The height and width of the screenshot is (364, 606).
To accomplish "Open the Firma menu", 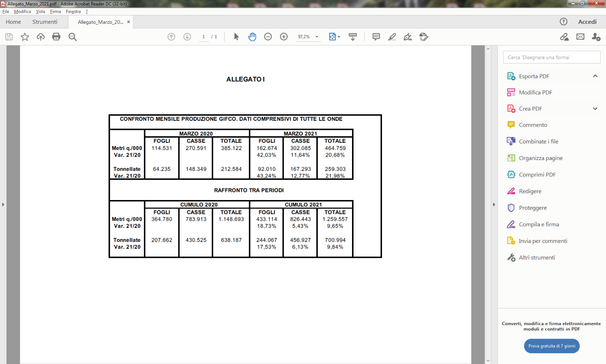I will click(x=55, y=12).
